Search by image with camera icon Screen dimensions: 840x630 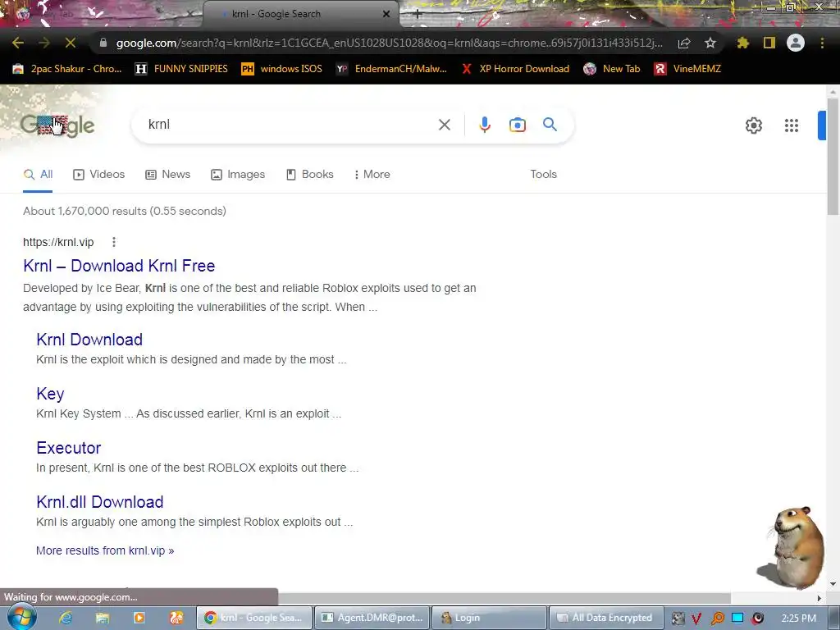(518, 125)
